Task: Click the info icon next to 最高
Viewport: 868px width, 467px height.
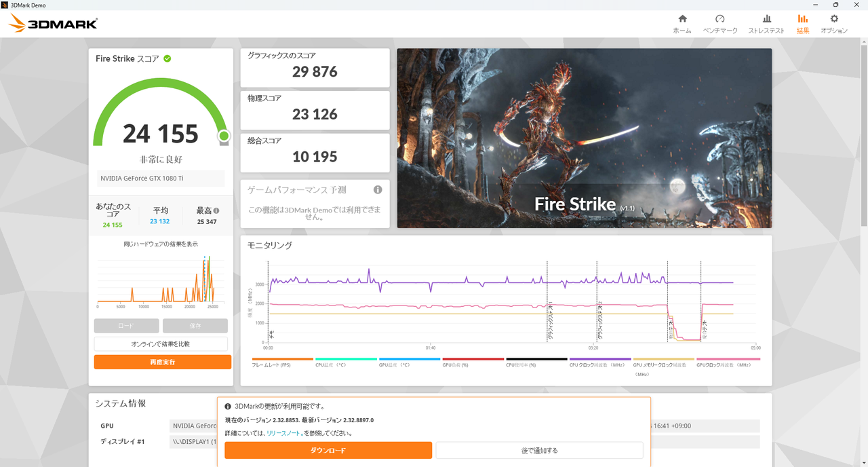Action: point(216,210)
